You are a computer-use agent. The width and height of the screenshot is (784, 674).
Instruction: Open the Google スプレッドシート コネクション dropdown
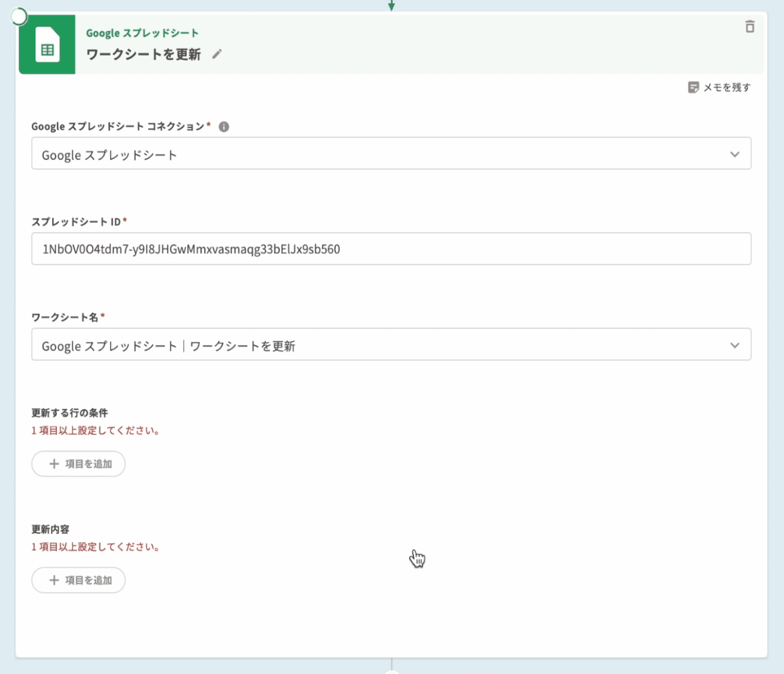point(391,154)
